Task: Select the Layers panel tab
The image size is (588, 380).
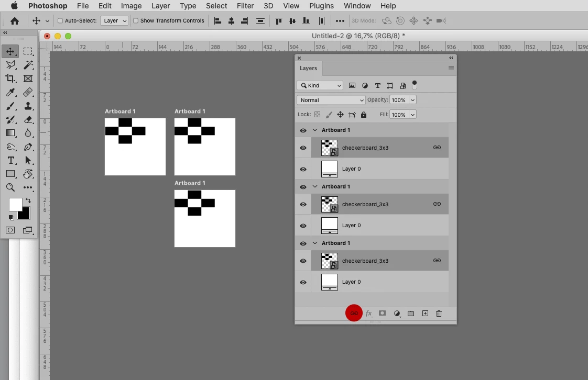Action: pyautogui.click(x=308, y=68)
